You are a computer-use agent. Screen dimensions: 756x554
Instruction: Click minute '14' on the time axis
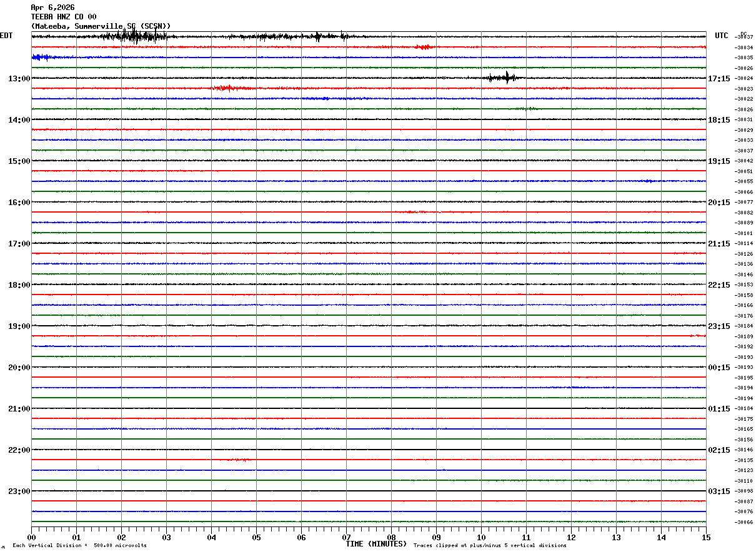coord(661,537)
